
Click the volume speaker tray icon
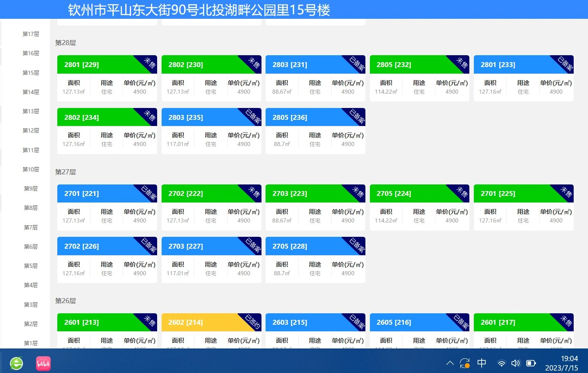point(516,363)
